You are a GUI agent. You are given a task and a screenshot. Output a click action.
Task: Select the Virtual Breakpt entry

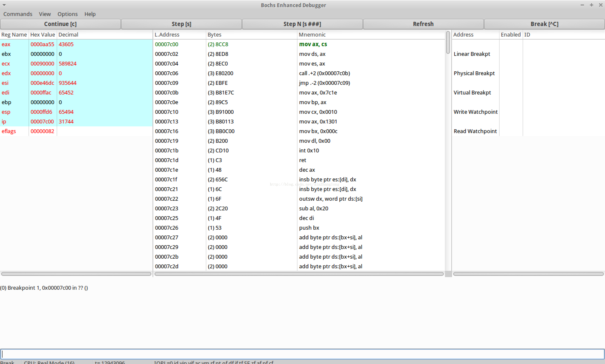coord(472,93)
